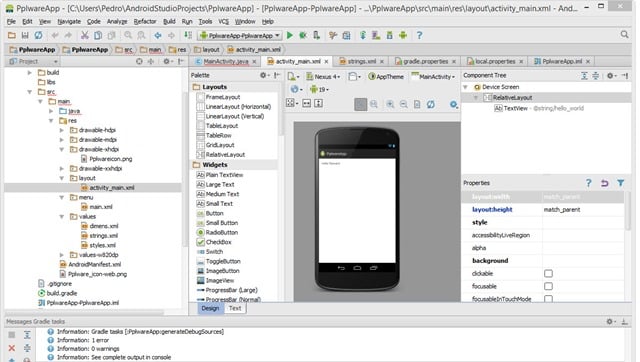Open preview render settings gear
This screenshot has height=362, width=640.
[453, 104]
